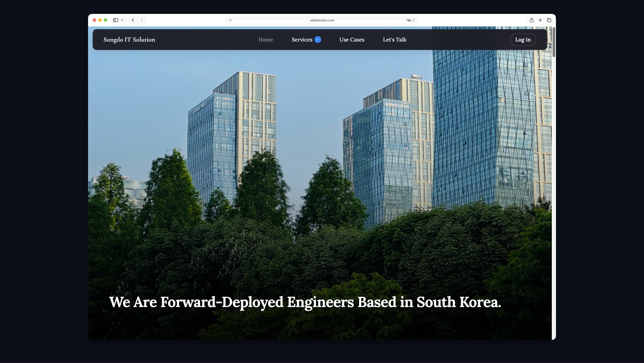
Task: Open the reader view icon in address bar
Action: click(230, 20)
